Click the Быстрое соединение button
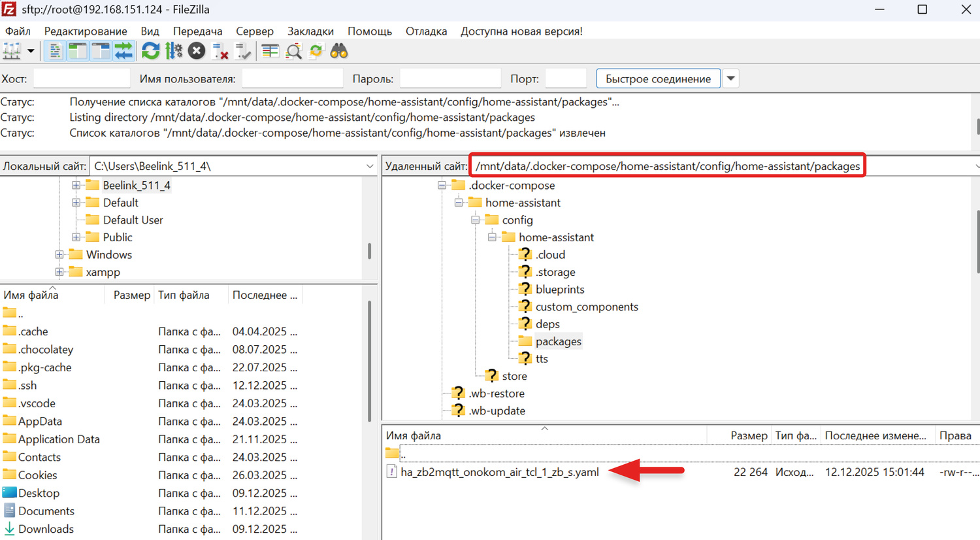 coord(658,78)
